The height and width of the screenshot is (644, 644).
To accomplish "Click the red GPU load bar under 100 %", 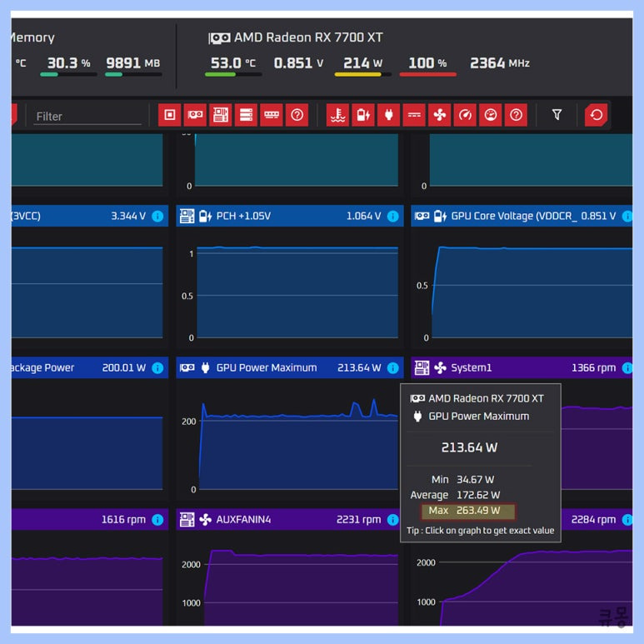I will 427,75.
